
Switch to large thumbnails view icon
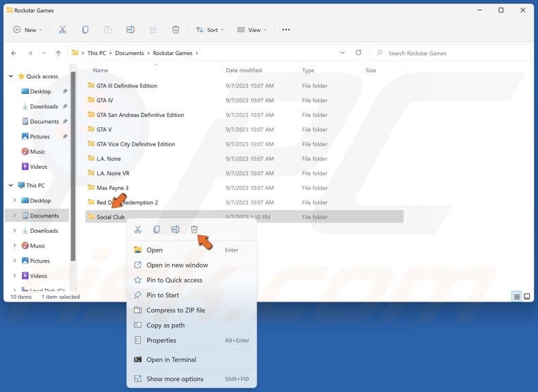coord(527,297)
